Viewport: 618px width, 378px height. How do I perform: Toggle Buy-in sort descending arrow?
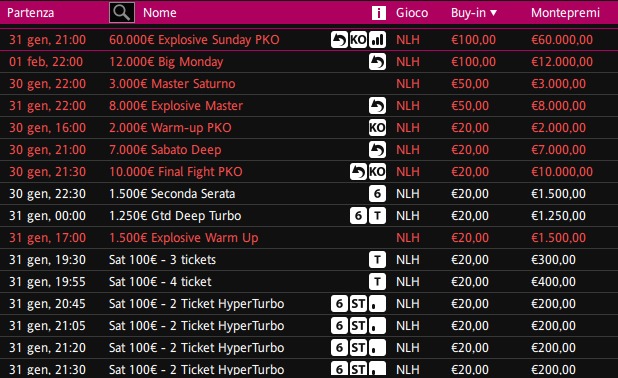[x=493, y=13]
